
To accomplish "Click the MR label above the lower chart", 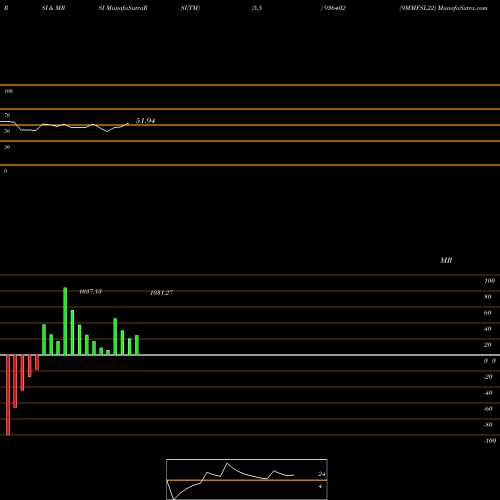I will [446, 260].
